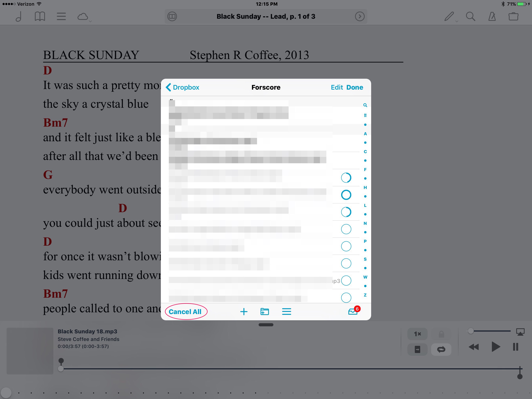Select the file circle next to mp3 row
This screenshot has height=399, width=532.
346,281
